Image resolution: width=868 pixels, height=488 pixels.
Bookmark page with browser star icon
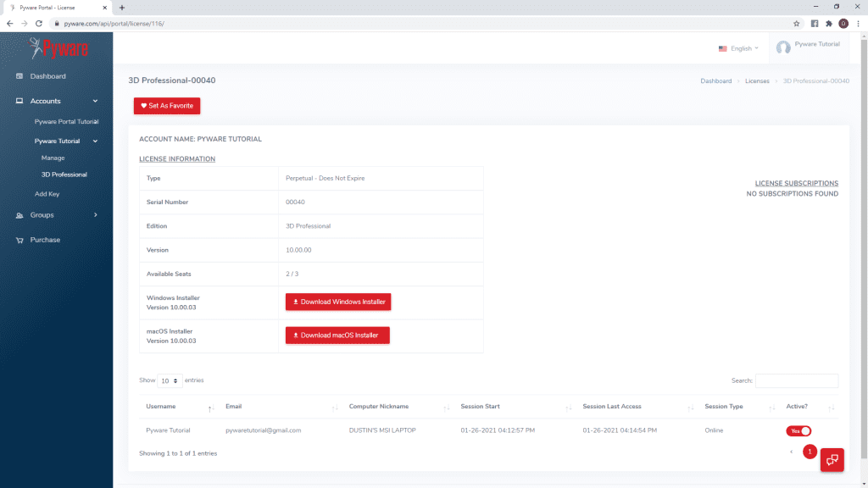point(796,23)
